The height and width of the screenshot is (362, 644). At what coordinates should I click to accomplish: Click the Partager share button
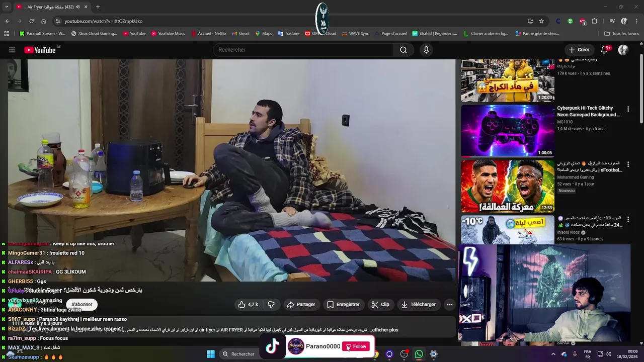301,304
